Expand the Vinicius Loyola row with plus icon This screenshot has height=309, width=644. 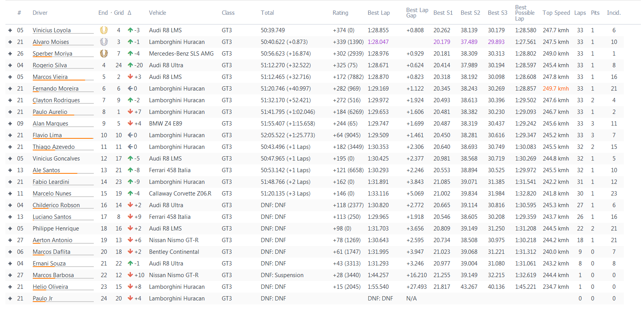click(10, 30)
